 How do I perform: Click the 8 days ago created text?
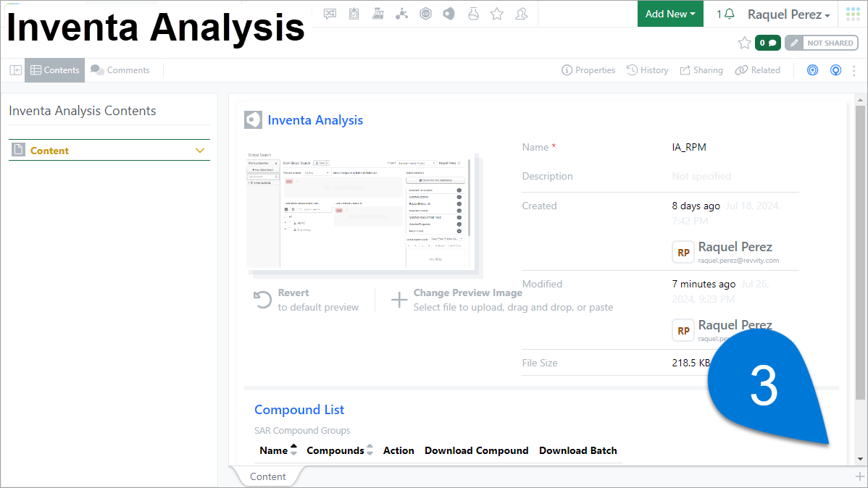point(696,206)
